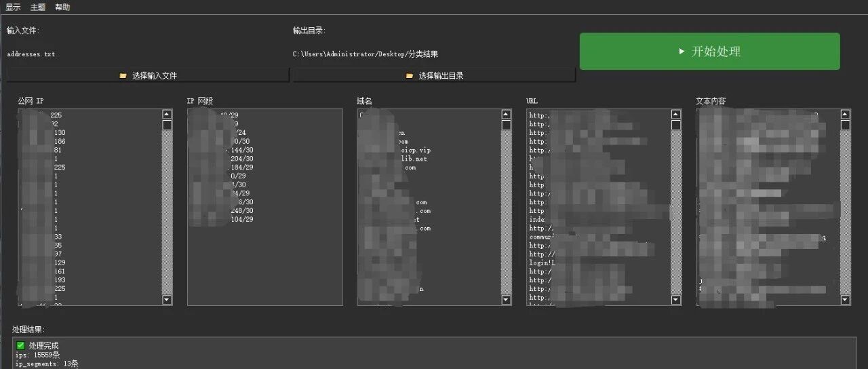Open the 显示 menu
Image resolution: width=868 pixels, height=369 pixels.
pos(13,7)
